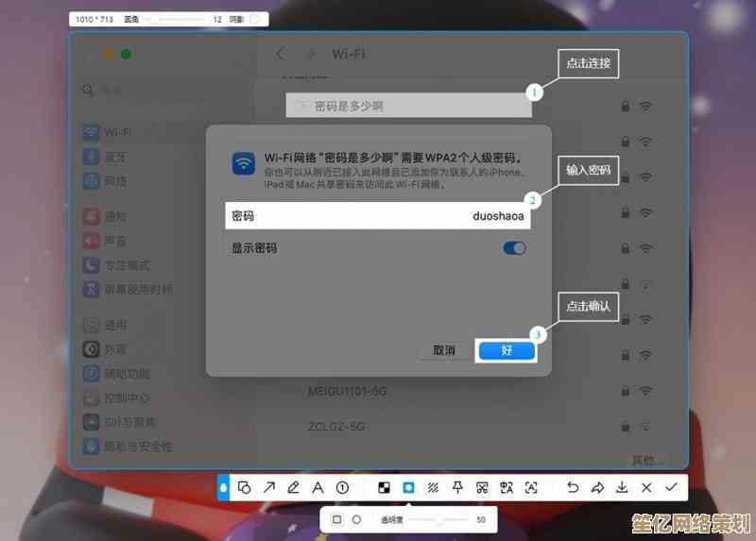The width and height of the screenshot is (756, 541).
Task: Undo the last annotation
Action: (573, 487)
